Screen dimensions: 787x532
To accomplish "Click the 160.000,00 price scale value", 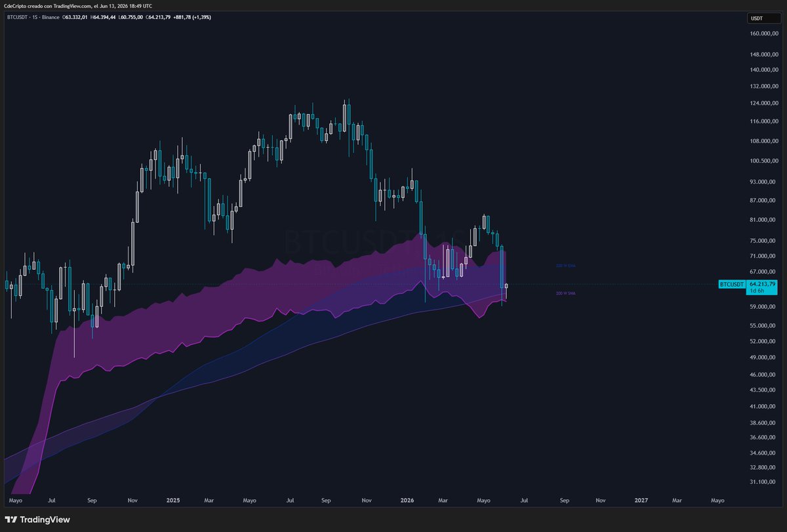I will coord(763,33).
